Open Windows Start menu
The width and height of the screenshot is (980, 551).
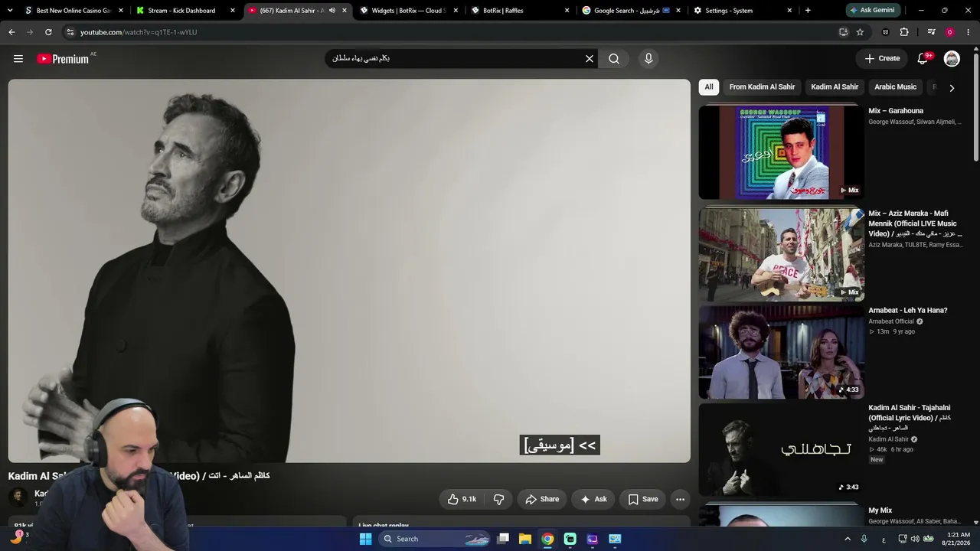(366, 539)
